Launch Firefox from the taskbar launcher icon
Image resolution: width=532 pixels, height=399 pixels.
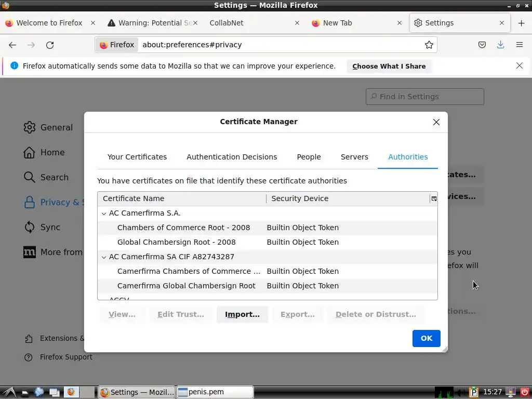[71, 392]
